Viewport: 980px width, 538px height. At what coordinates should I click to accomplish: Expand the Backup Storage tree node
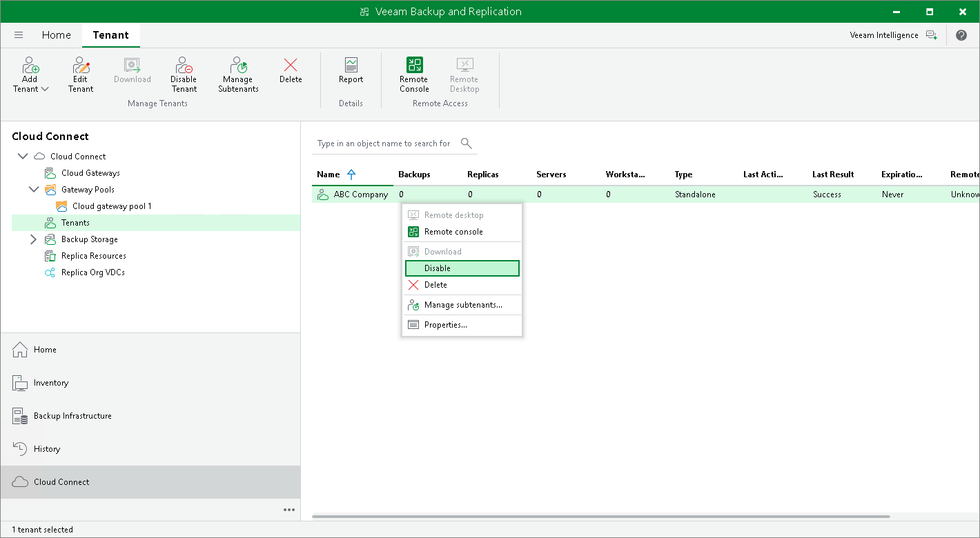(x=34, y=239)
